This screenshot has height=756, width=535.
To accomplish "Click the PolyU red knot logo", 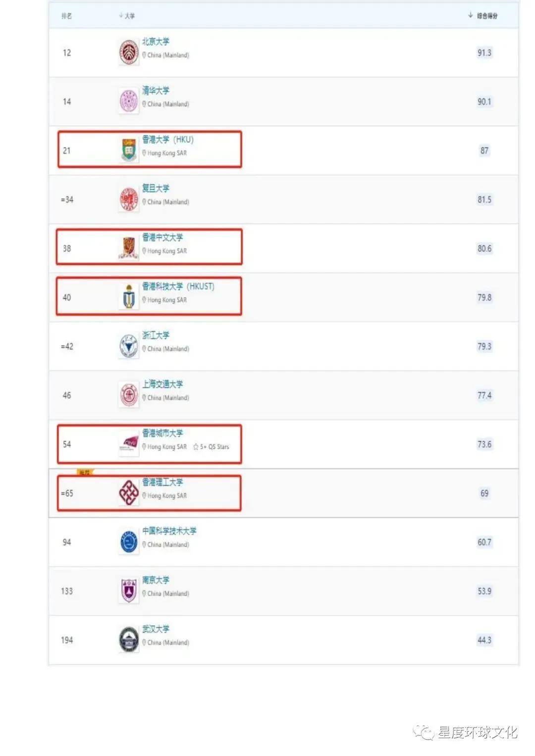I will click(x=129, y=492).
